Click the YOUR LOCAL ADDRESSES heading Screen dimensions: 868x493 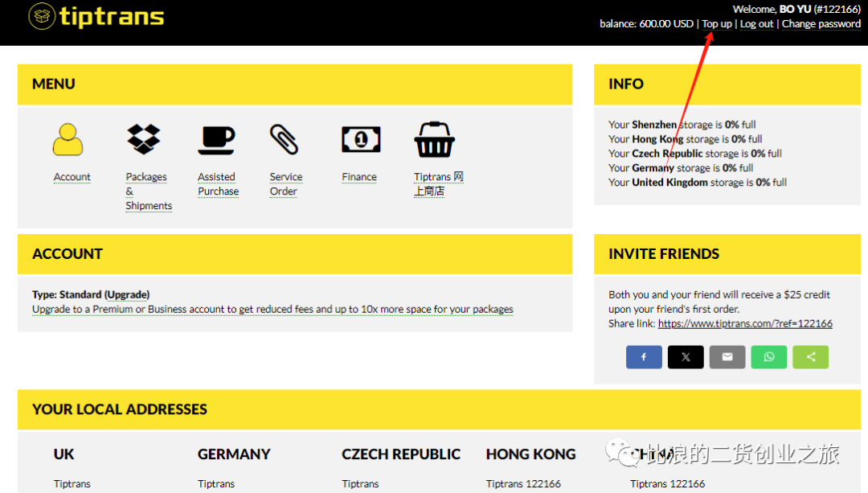120,409
